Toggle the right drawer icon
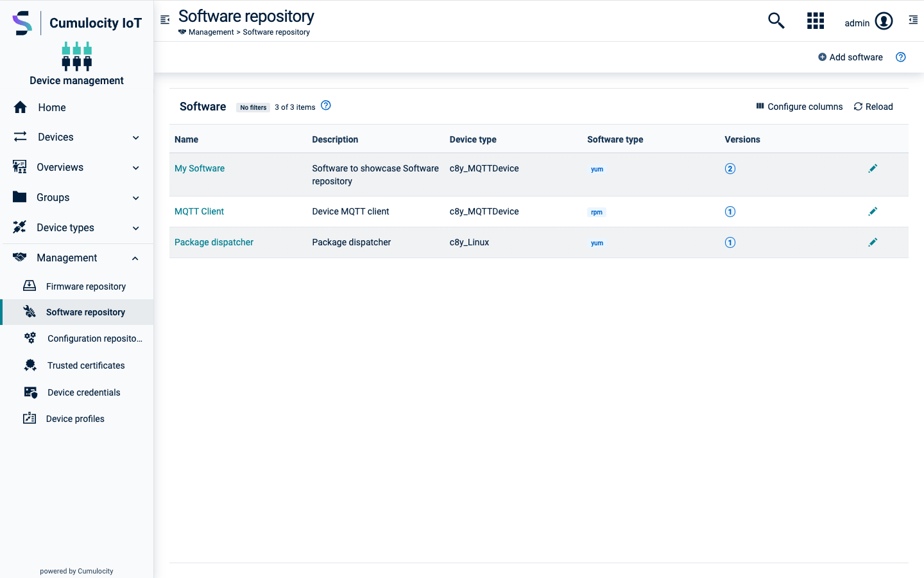This screenshot has height=578, width=924. click(x=913, y=21)
